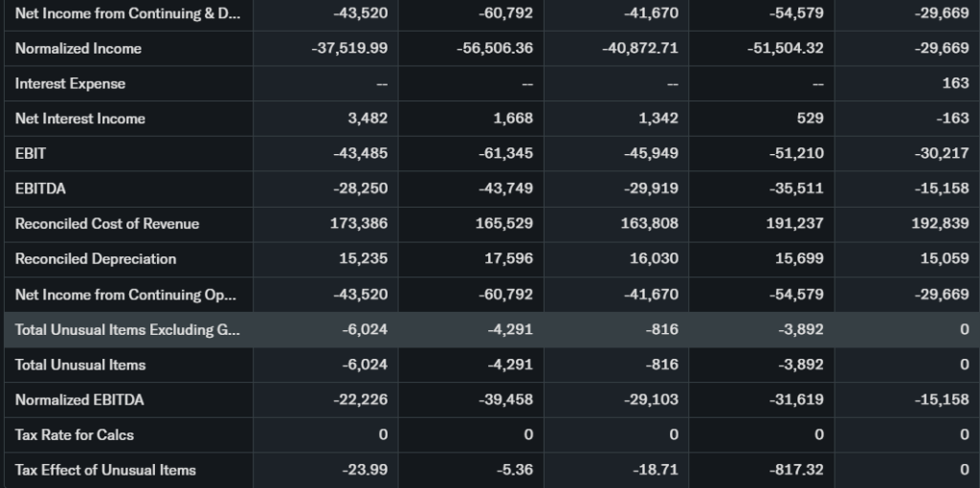Select the 3,482 Net Interest Income cell

(x=367, y=119)
